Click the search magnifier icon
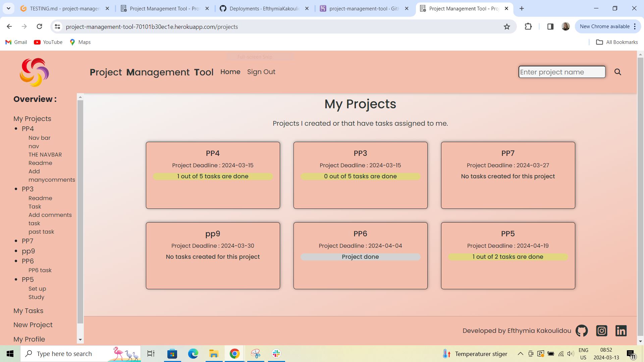644x362 pixels. [x=618, y=72]
